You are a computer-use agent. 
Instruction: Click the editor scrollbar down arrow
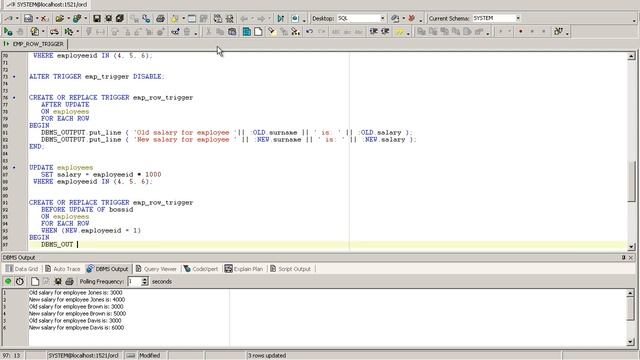point(631,247)
